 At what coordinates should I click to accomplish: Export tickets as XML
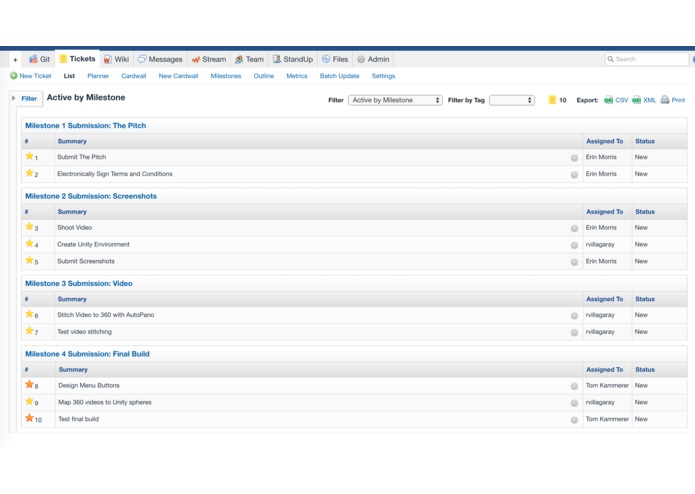644,100
